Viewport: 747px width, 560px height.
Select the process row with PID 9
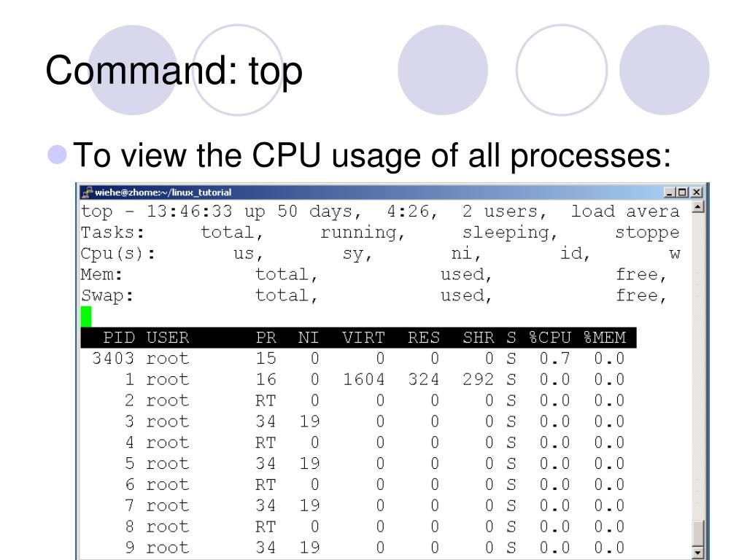coord(358,547)
